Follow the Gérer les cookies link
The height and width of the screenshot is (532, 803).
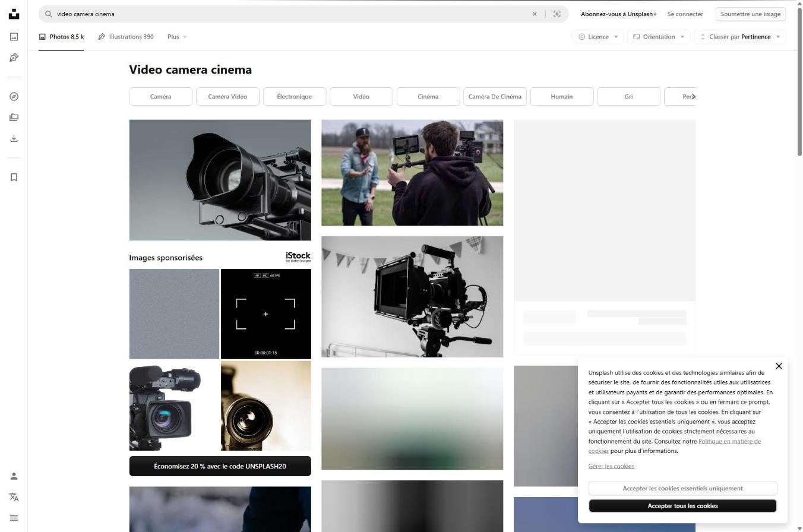tap(611, 466)
